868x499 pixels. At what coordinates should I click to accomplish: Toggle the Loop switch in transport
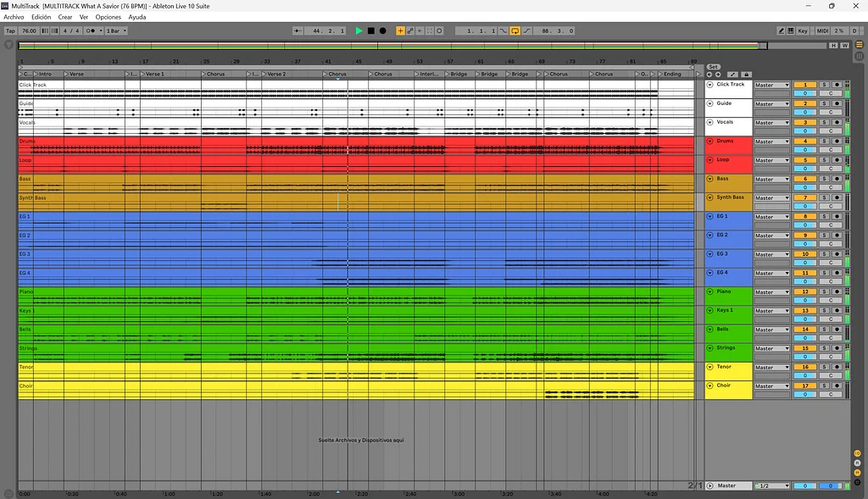[515, 31]
